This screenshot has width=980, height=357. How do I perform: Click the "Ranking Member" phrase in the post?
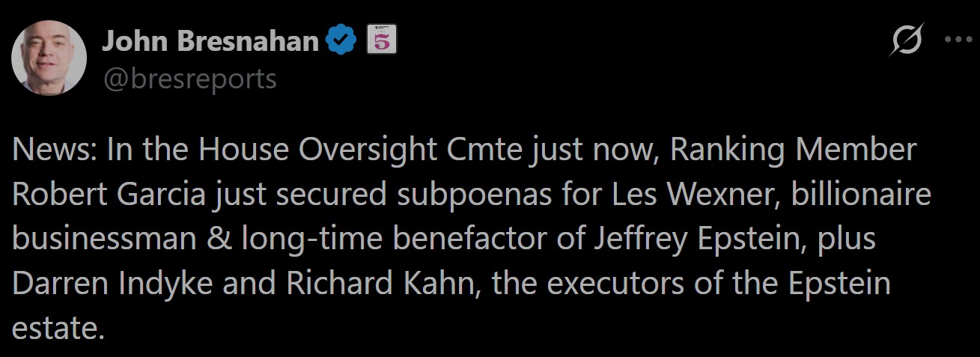click(793, 150)
